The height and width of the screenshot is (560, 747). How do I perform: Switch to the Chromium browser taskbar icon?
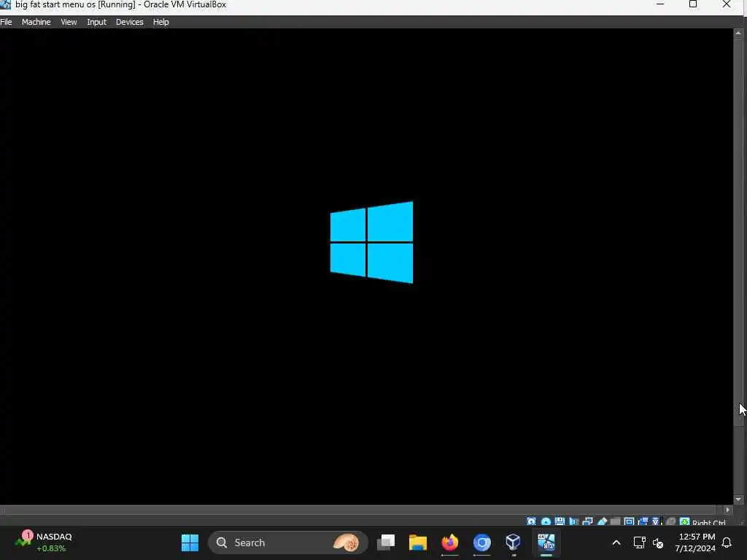pos(481,542)
